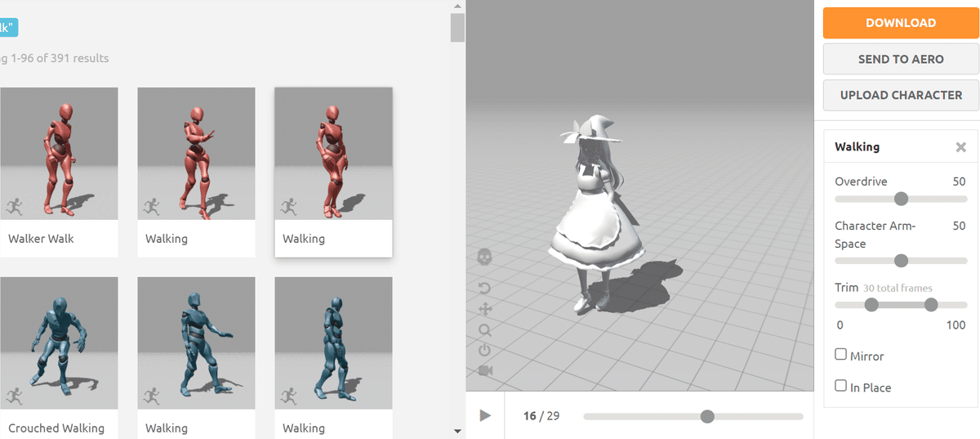Click the Walker Walk caption text
The image size is (980, 439).
tap(41, 239)
